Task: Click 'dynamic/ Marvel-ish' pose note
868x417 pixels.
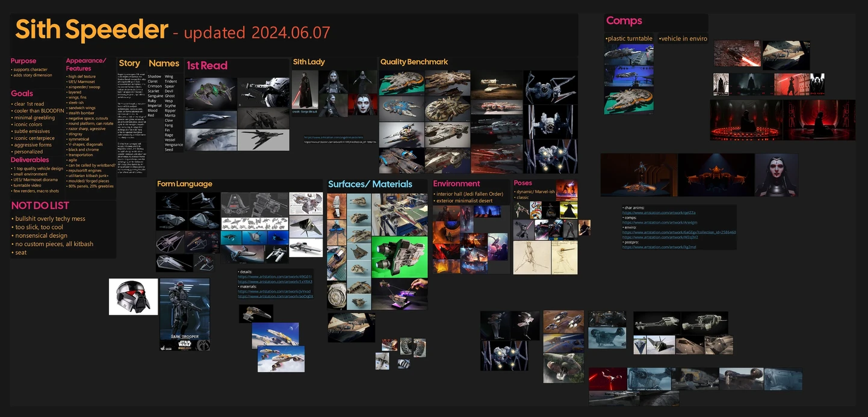Action: [534, 191]
